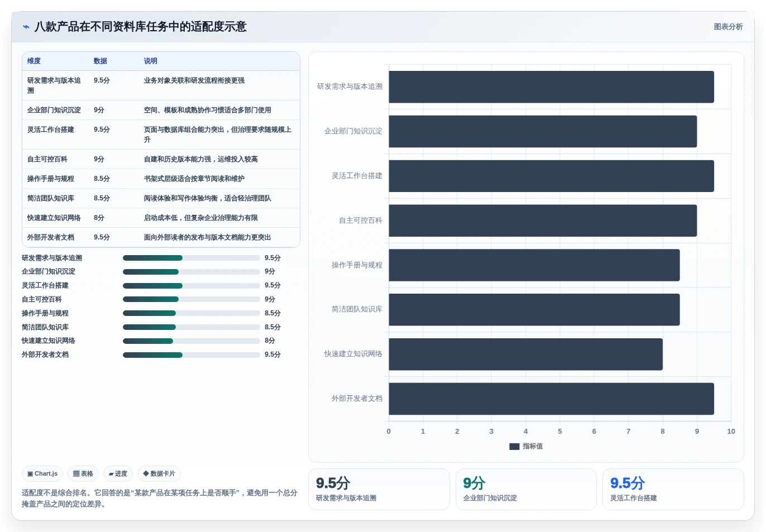Open the 9.5分 研发需求与版本追溯 data card
Viewport: 766px width, 532px height.
pos(379,489)
